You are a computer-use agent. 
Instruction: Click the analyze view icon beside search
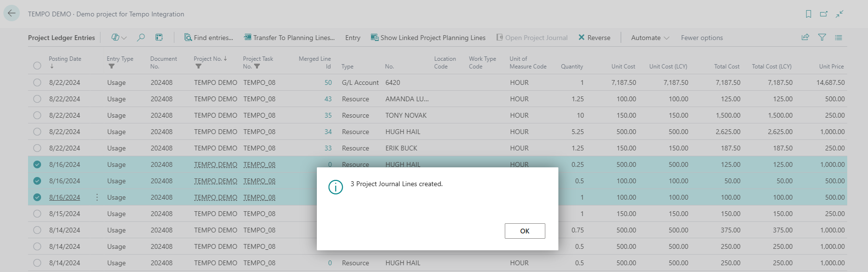point(159,38)
